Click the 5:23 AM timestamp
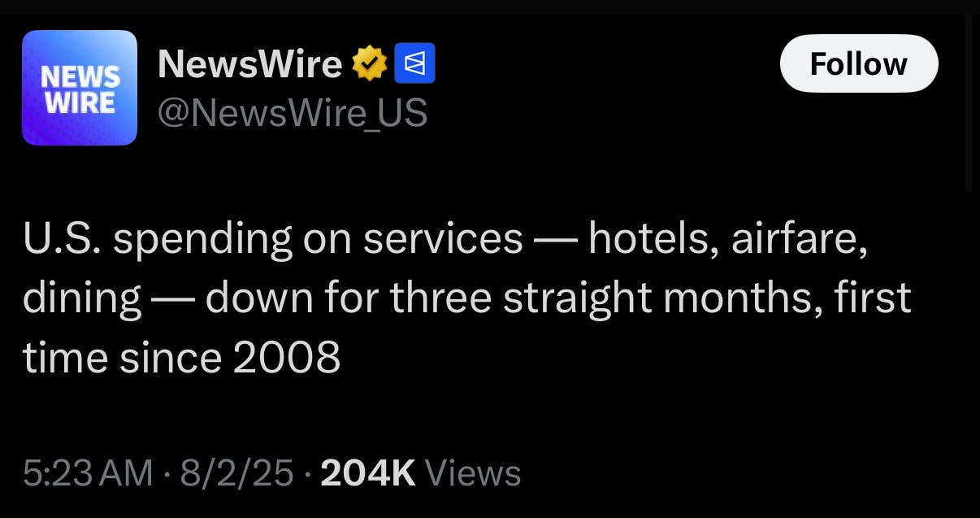980x518 pixels. 88,472
